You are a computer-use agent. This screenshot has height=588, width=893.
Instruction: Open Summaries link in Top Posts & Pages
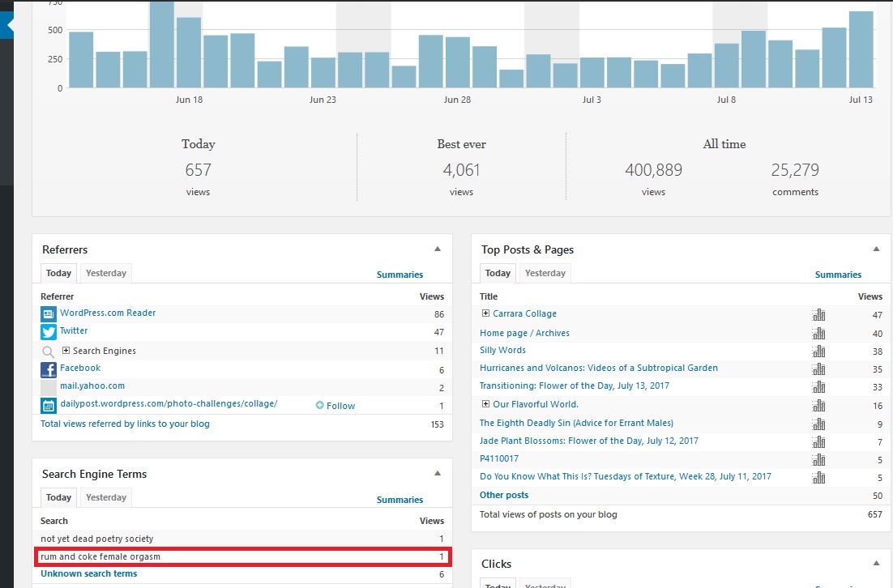[838, 275]
